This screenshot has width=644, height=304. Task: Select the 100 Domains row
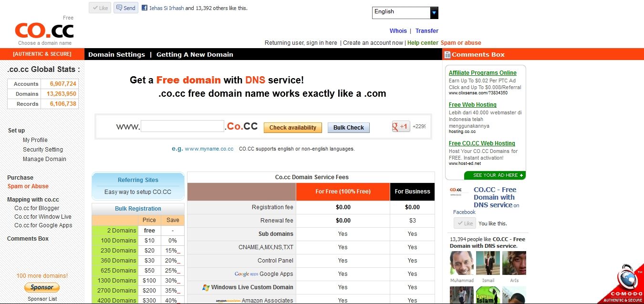[x=138, y=241]
